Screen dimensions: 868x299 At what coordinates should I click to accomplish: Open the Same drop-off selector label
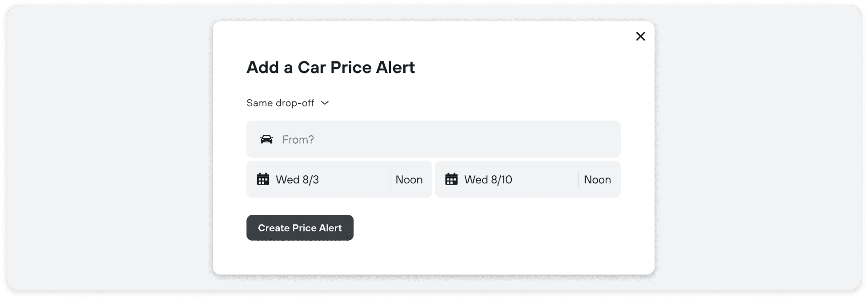pos(280,103)
